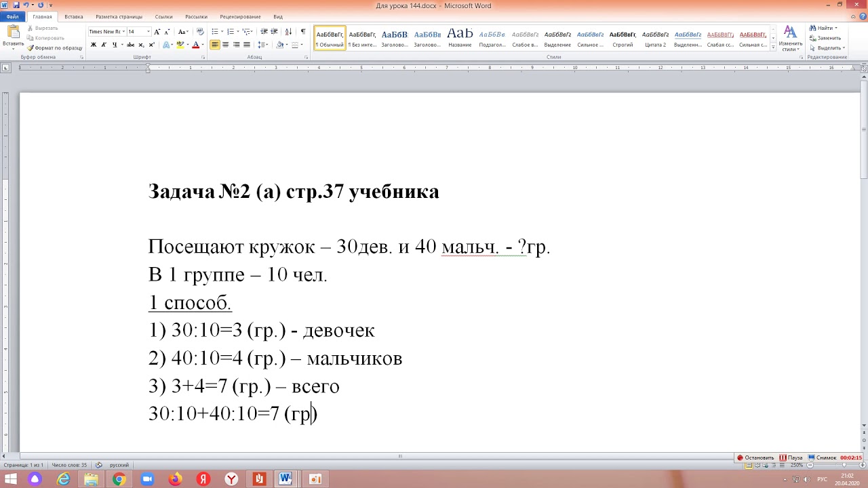Click the Save icon in quick access toolbar
The height and width of the screenshot is (488, 868).
[16, 5]
